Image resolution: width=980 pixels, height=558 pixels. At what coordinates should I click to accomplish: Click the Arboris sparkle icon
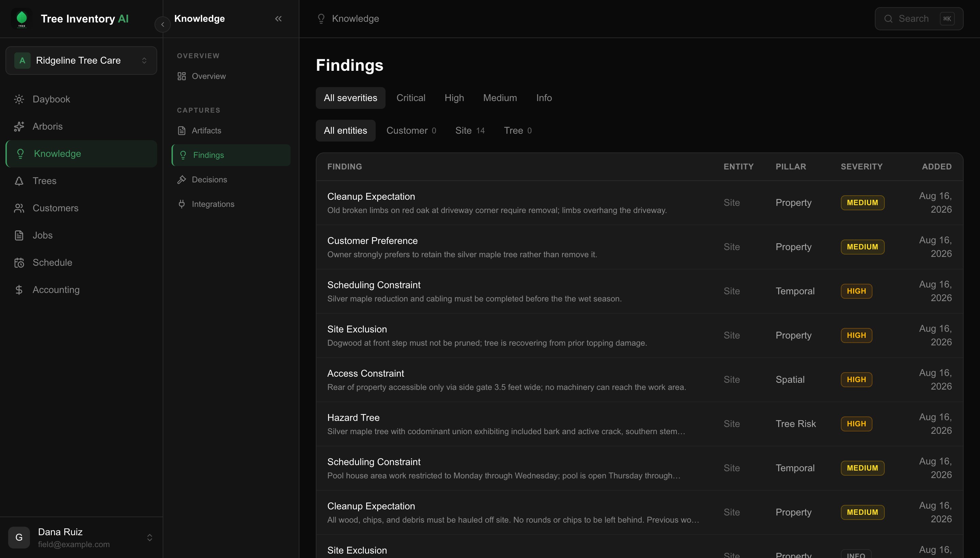pos(19,127)
